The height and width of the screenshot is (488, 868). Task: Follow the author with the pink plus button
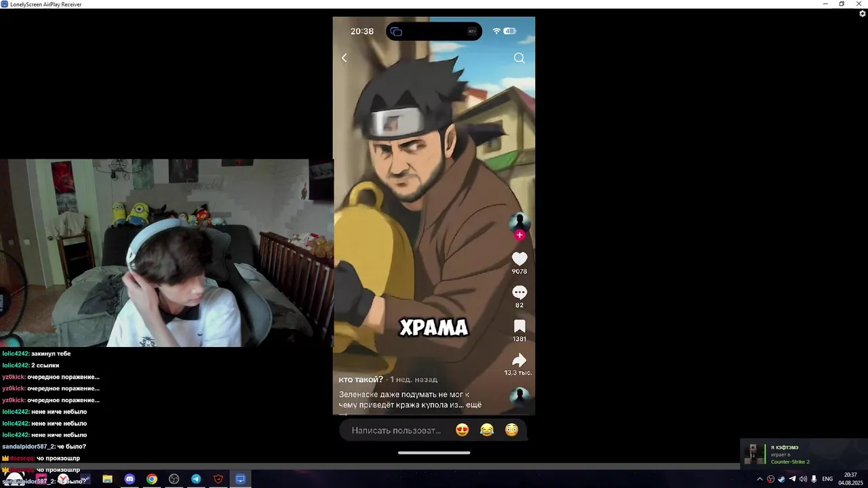coord(519,235)
